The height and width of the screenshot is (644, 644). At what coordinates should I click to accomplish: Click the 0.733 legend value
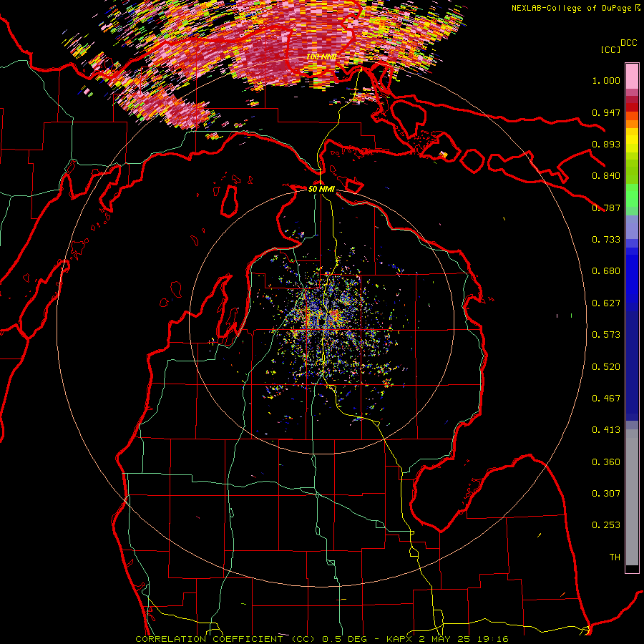click(606, 240)
